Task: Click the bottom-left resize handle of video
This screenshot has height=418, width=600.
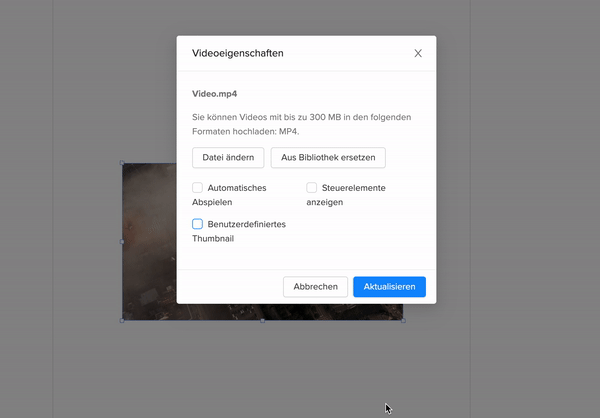Action: (123, 320)
